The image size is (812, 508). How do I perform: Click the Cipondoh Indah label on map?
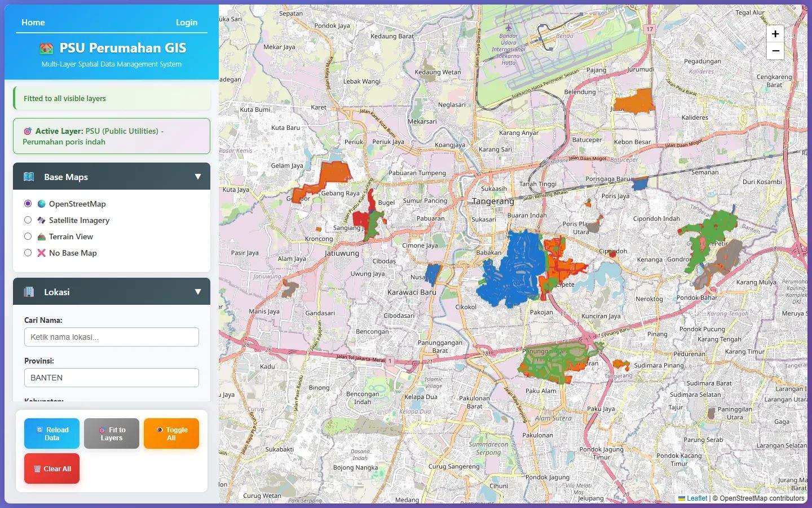pyautogui.click(x=656, y=219)
